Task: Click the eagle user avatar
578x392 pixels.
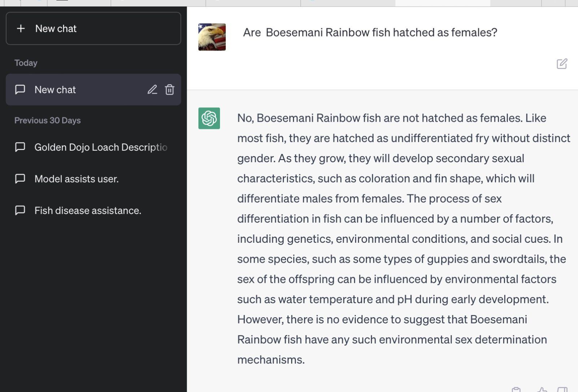Action: [212, 37]
